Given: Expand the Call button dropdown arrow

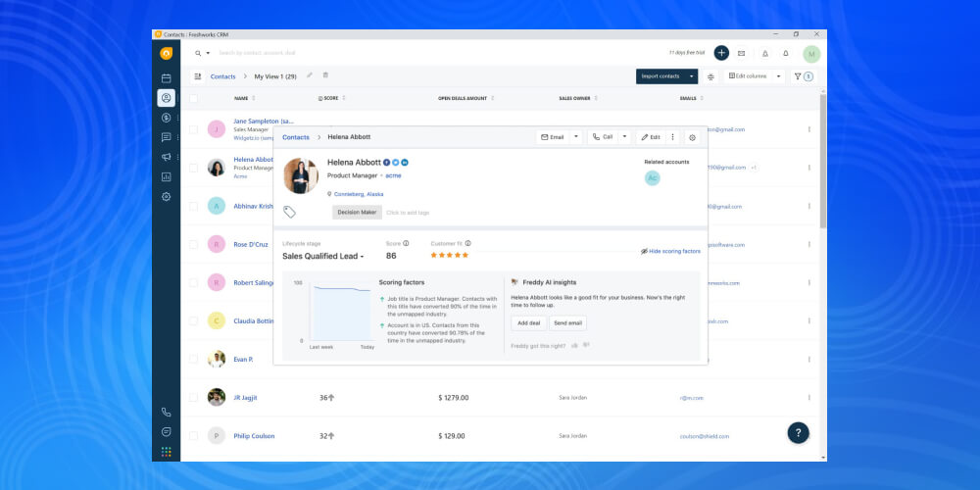Looking at the screenshot, I should pos(624,137).
